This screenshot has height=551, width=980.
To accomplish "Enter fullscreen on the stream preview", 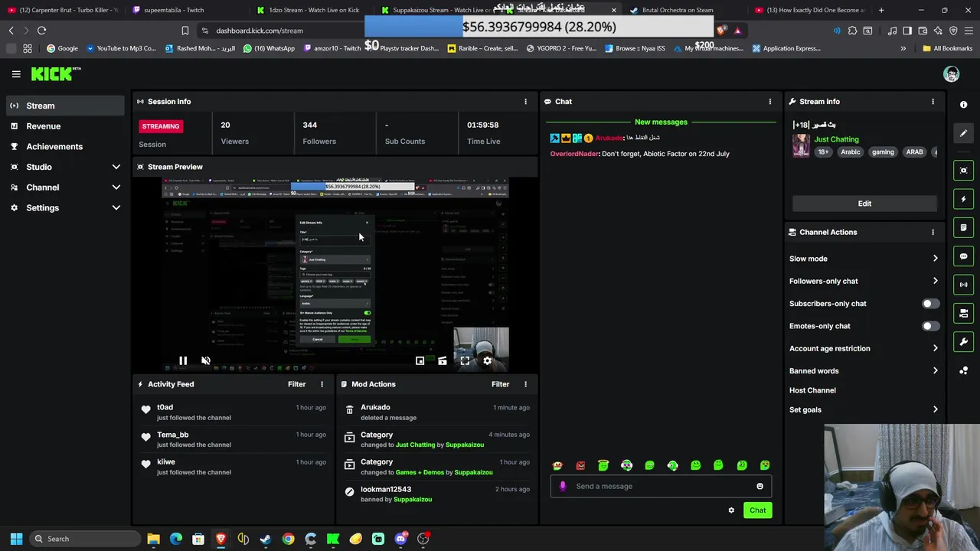I will point(465,360).
